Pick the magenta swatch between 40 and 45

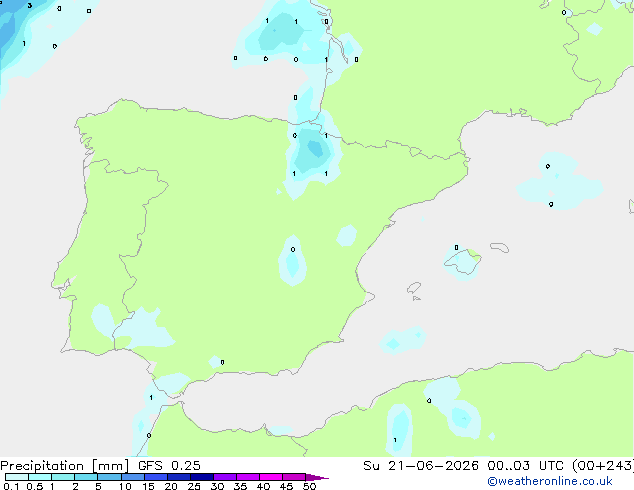tap(271, 477)
